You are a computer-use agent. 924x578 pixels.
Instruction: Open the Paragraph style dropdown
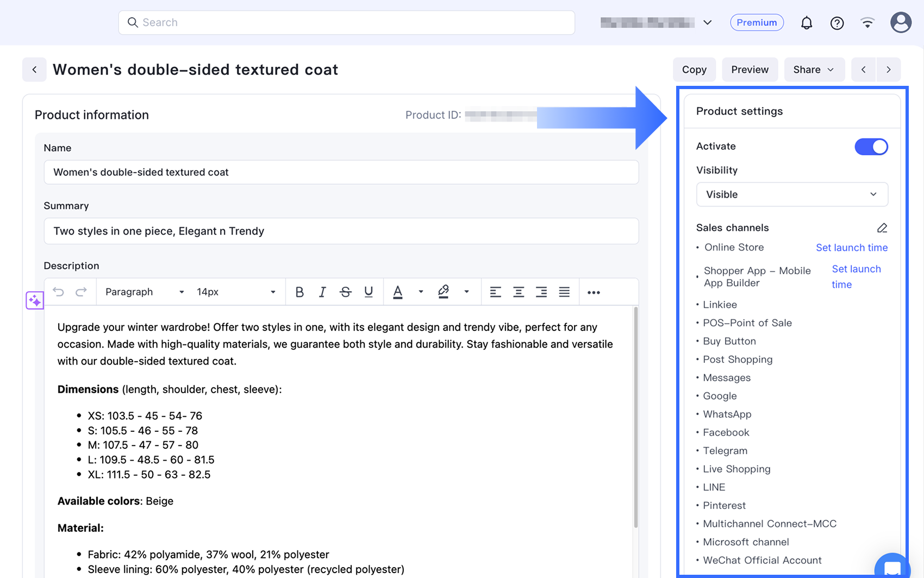point(145,292)
